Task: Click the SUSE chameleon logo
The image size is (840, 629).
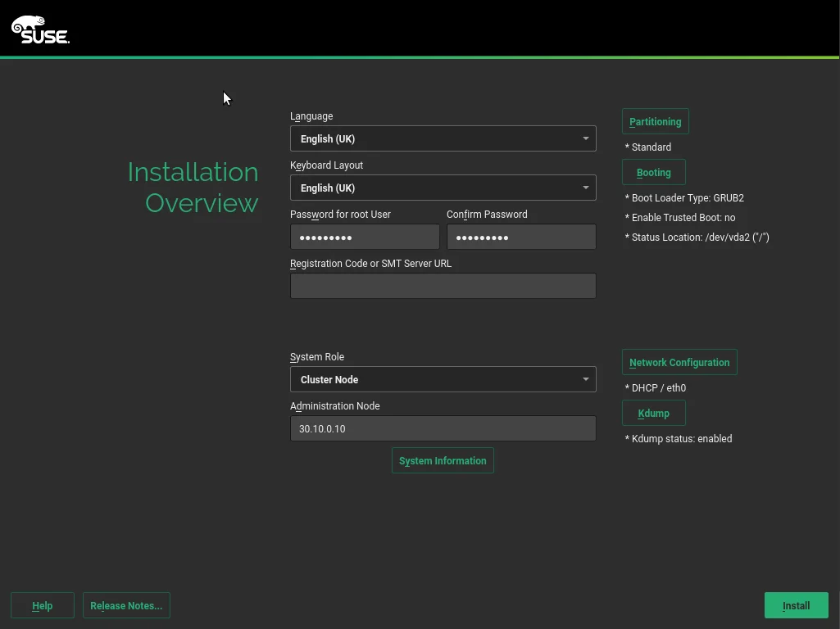Action: [40, 29]
